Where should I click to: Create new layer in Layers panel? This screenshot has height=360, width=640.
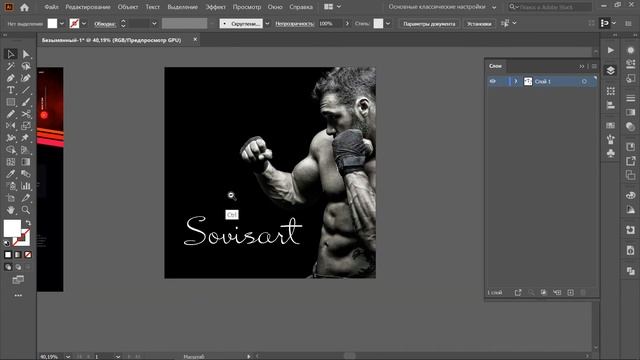[571, 293]
